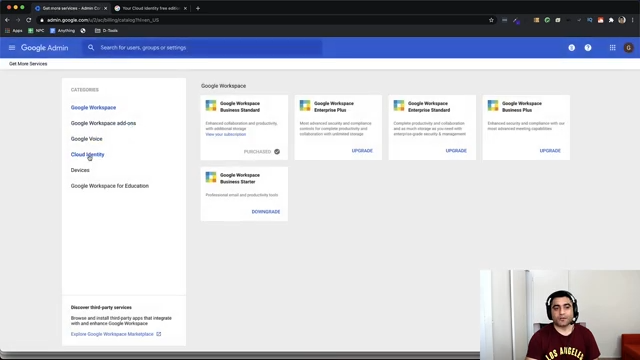The width and height of the screenshot is (640, 360).
Task: Go forward using browser forward arrow
Action: (x=18, y=20)
